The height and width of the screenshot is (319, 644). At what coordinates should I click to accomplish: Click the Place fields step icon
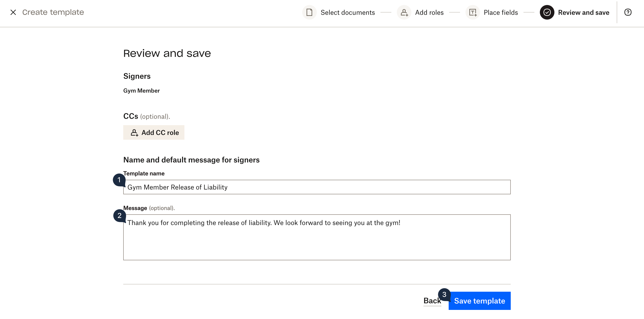click(473, 12)
